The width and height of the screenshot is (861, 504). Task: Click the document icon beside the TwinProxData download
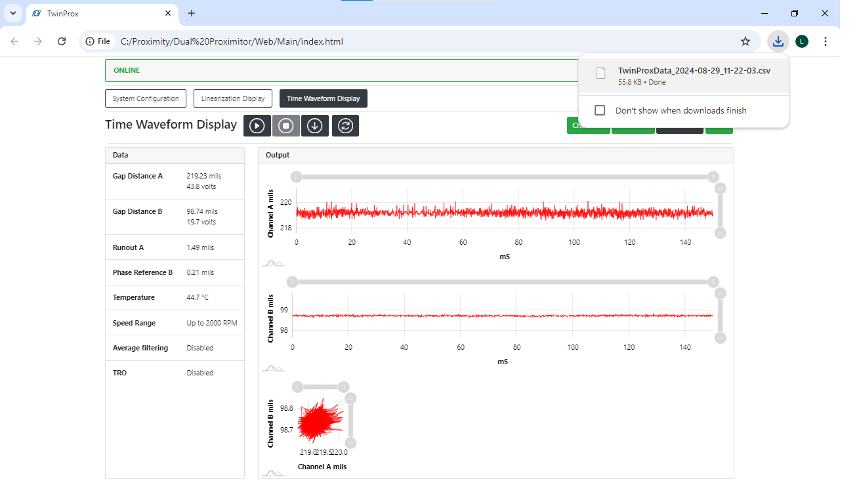pyautogui.click(x=600, y=73)
